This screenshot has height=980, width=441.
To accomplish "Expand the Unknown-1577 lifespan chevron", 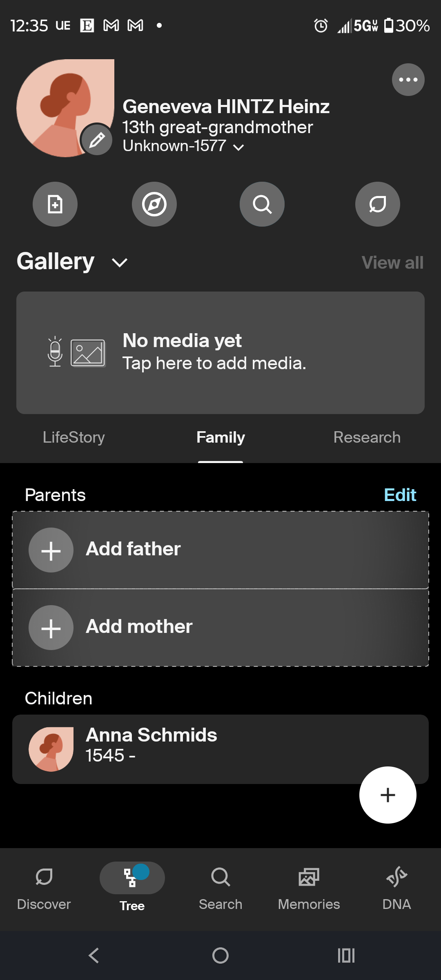I will pos(238,147).
